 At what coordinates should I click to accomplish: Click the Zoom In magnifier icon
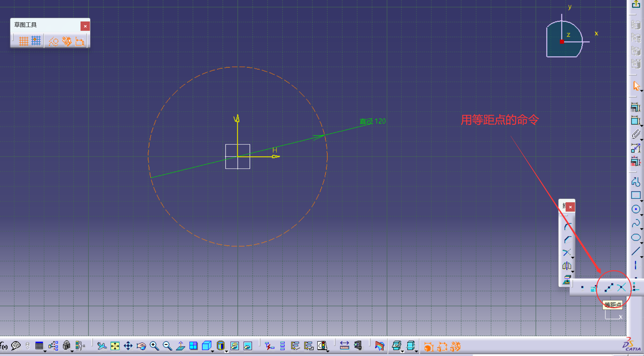pos(154,346)
